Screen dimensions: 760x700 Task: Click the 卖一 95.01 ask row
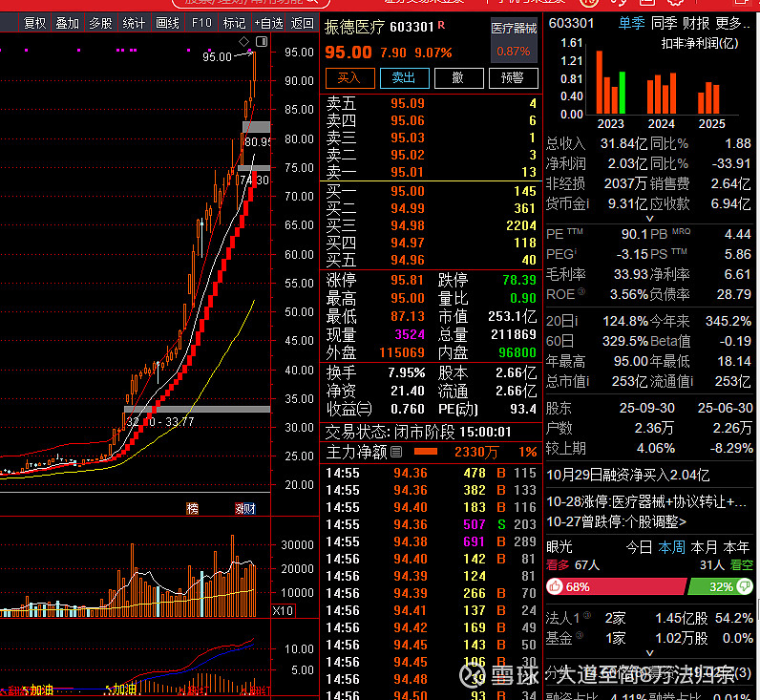coord(431,172)
